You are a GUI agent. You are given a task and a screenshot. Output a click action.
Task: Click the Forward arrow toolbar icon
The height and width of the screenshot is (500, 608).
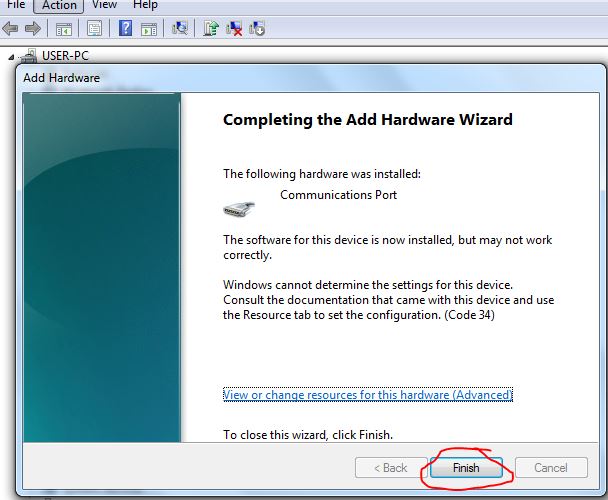pyautogui.click(x=33, y=28)
